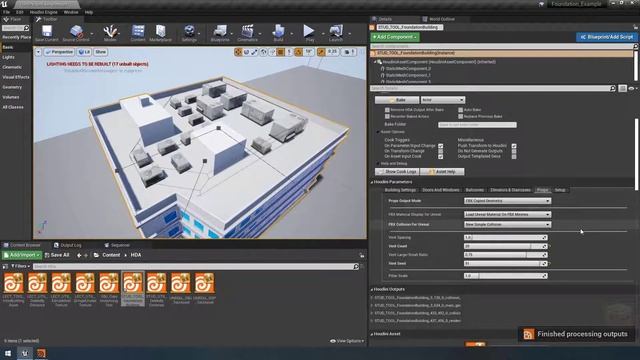This screenshot has width=640, height=360.
Task: Open Props Output Mode dropdown
Action: pos(507,201)
